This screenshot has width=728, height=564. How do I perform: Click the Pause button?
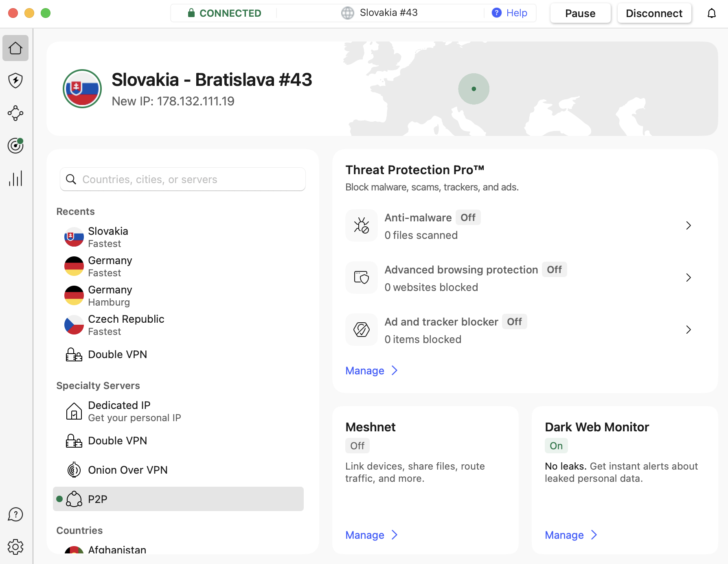[x=580, y=13]
